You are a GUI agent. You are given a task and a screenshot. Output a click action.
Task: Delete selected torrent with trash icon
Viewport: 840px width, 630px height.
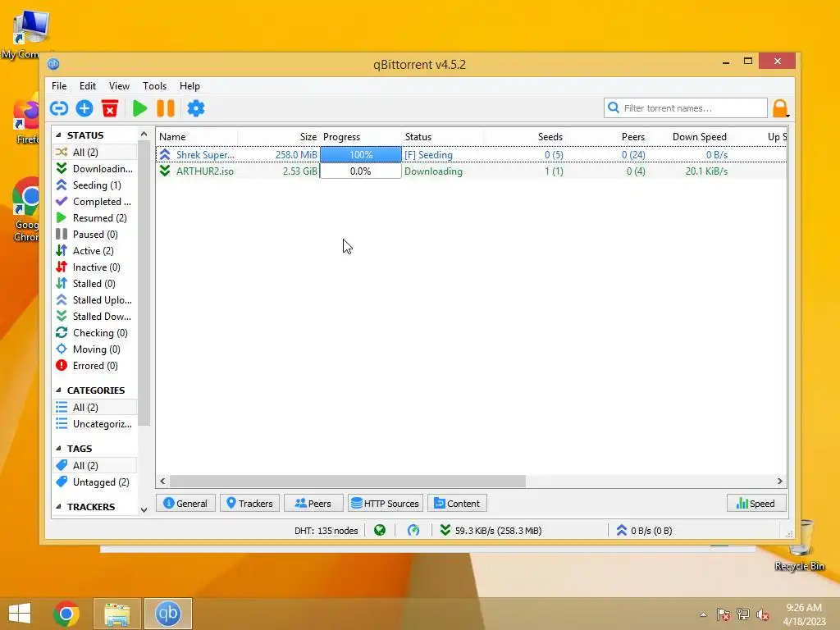110,109
